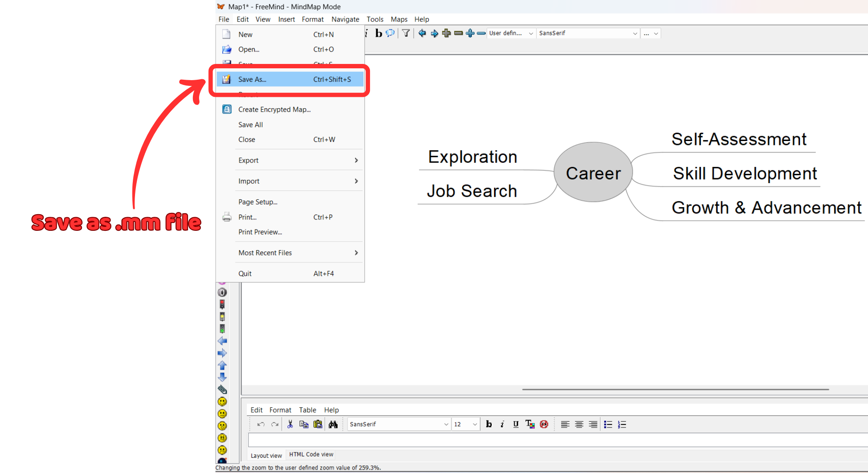Toggle bold in the note editor
The height and width of the screenshot is (473, 868).
(x=489, y=424)
